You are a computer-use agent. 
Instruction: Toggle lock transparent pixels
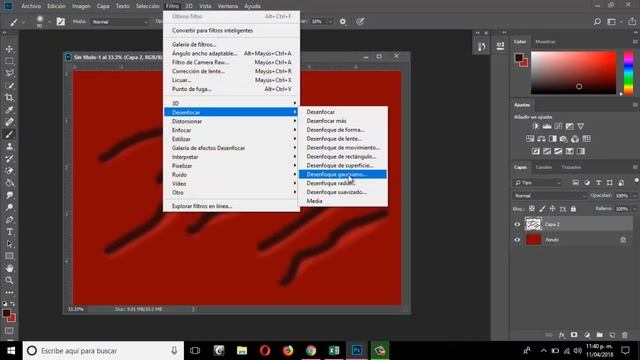pyautogui.click(x=532, y=209)
